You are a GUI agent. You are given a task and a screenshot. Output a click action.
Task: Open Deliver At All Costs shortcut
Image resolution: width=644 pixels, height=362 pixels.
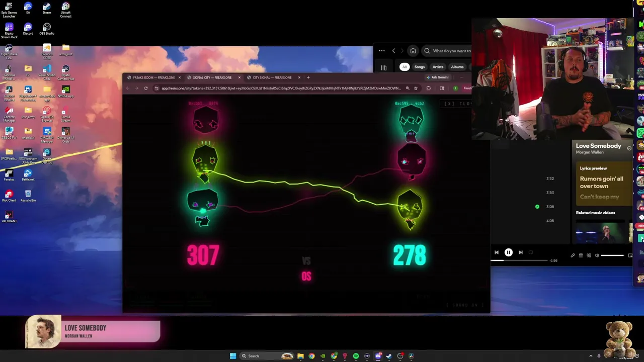tap(65, 136)
